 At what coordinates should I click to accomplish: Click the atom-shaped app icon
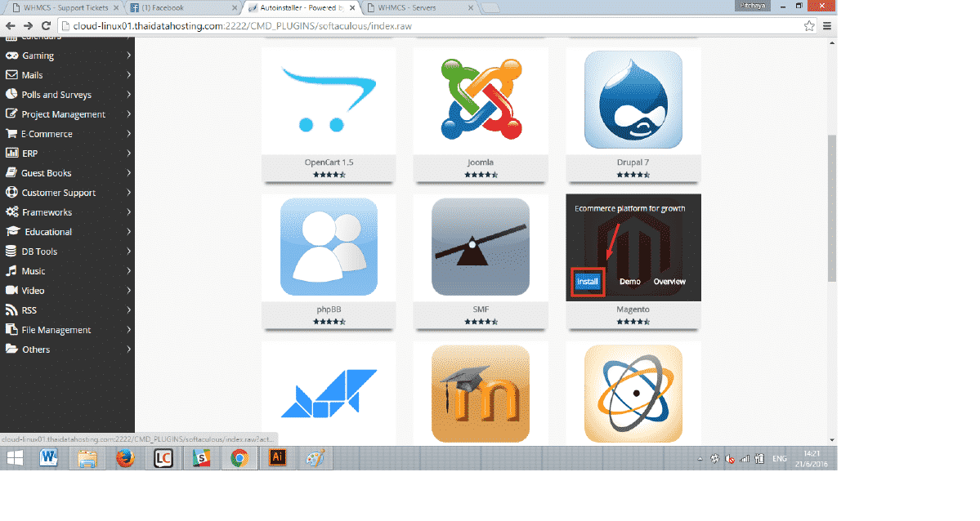point(633,393)
